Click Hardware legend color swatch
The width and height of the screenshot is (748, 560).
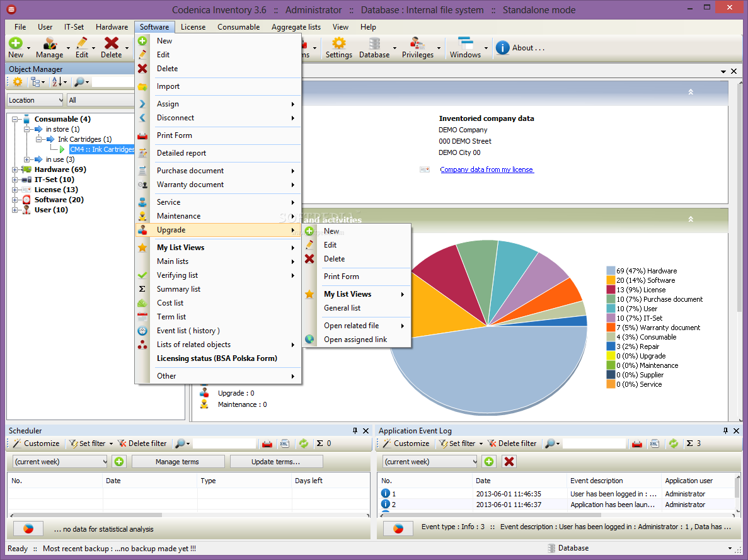tap(611, 271)
